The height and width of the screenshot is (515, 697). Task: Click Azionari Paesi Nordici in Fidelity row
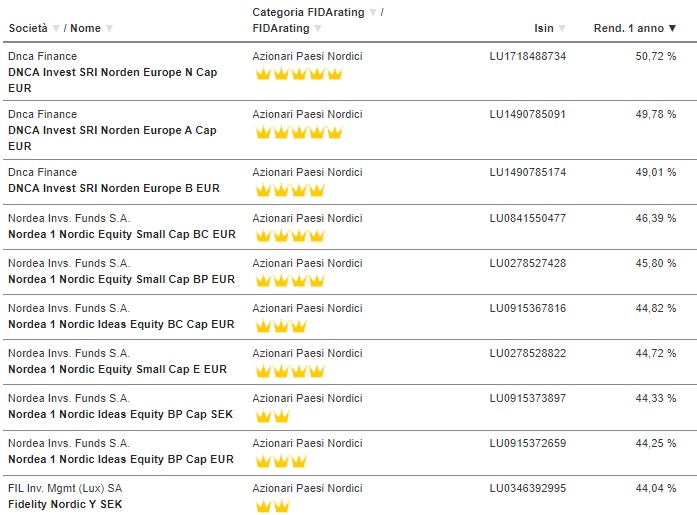point(307,488)
